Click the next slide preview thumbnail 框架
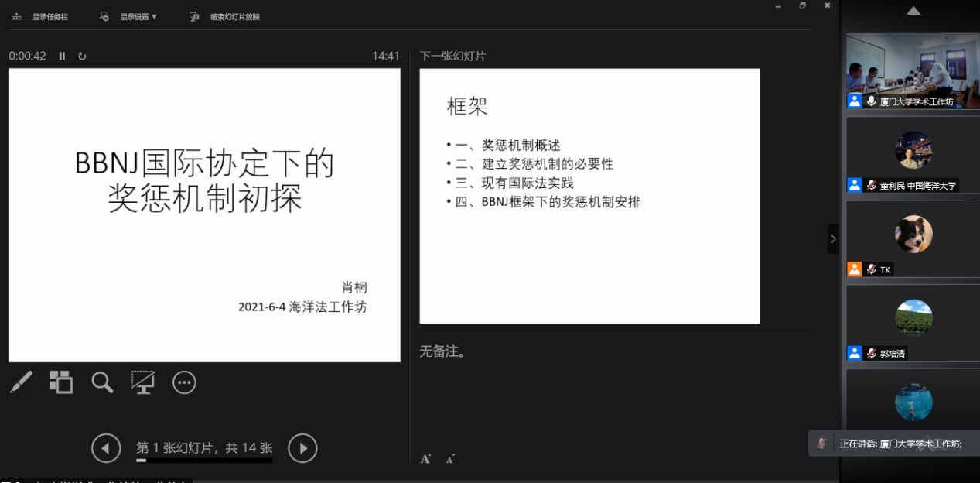980x483 pixels. (x=589, y=196)
